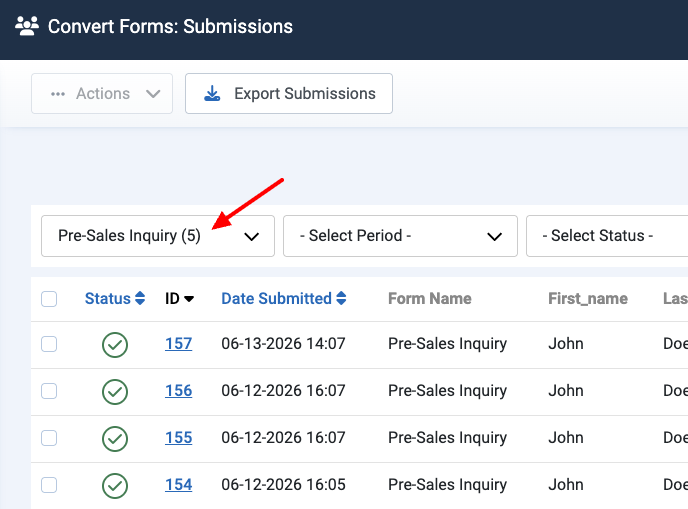Open submission ID 155 link
Image resolution: width=688 pixels, height=509 pixels.
(179, 437)
